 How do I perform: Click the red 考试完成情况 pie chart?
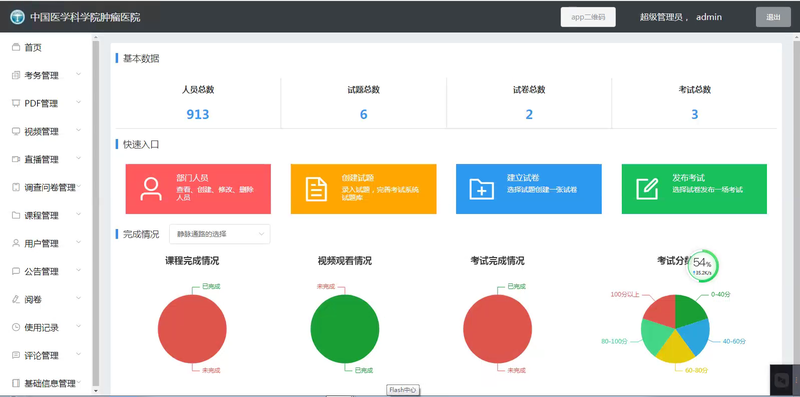(497, 329)
